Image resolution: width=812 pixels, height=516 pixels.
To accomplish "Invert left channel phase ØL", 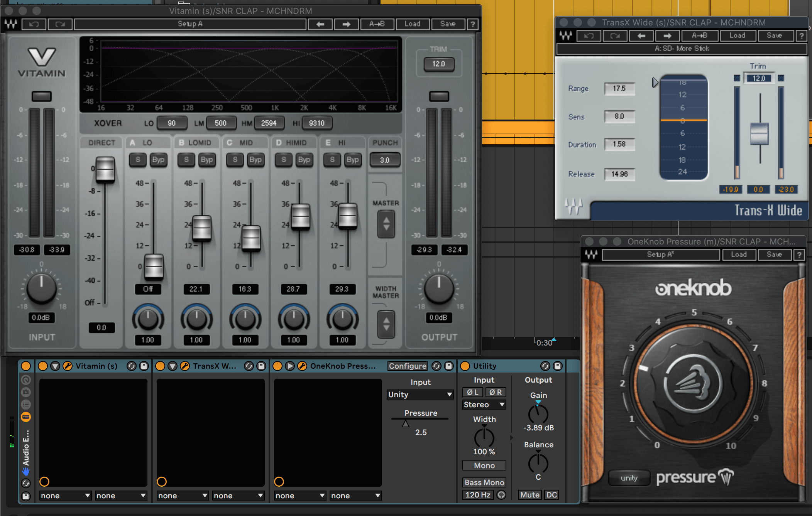I will point(473,392).
